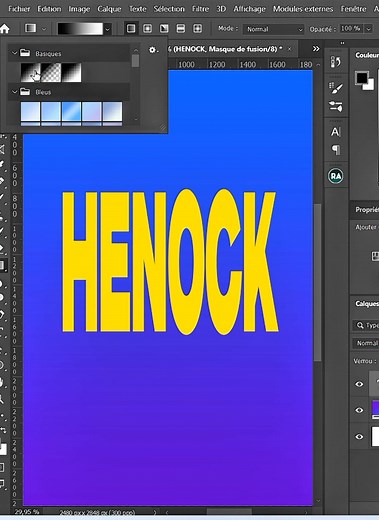Toggle visibility of the gradient layer
The height and width of the screenshot is (520, 379).
click(x=359, y=410)
